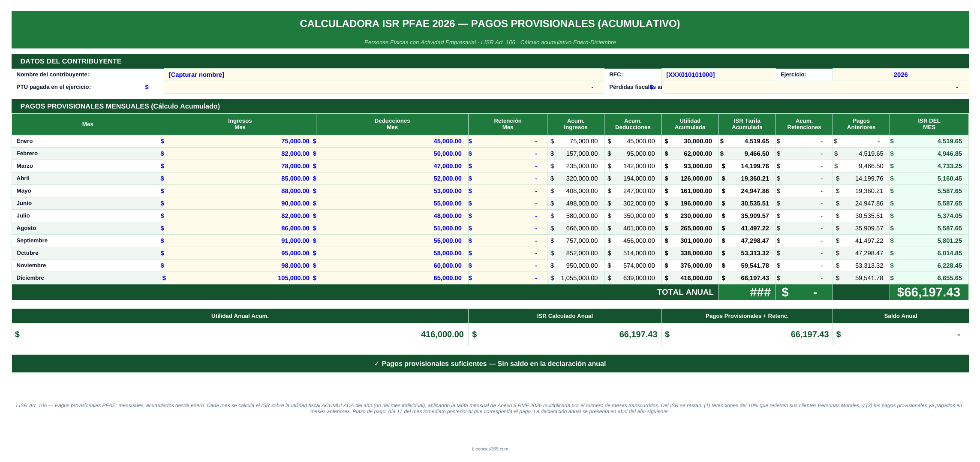Screen dimensions: 980x462
Task: Click ISR tarifa value 24,947.86 in Mayo row
Action: [747, 191]
